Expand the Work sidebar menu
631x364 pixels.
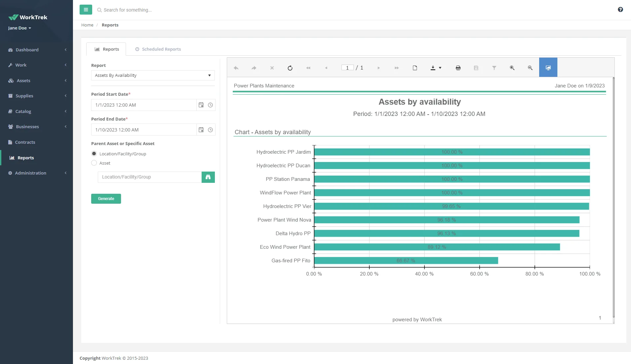tap(36, 65)
